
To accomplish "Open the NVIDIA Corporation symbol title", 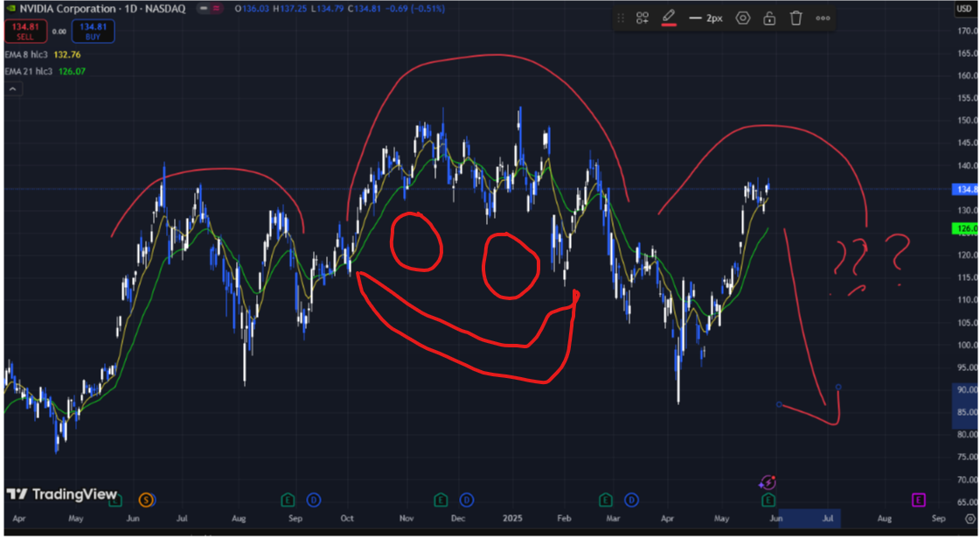I will pyautogui.click(x=102, y=9).
